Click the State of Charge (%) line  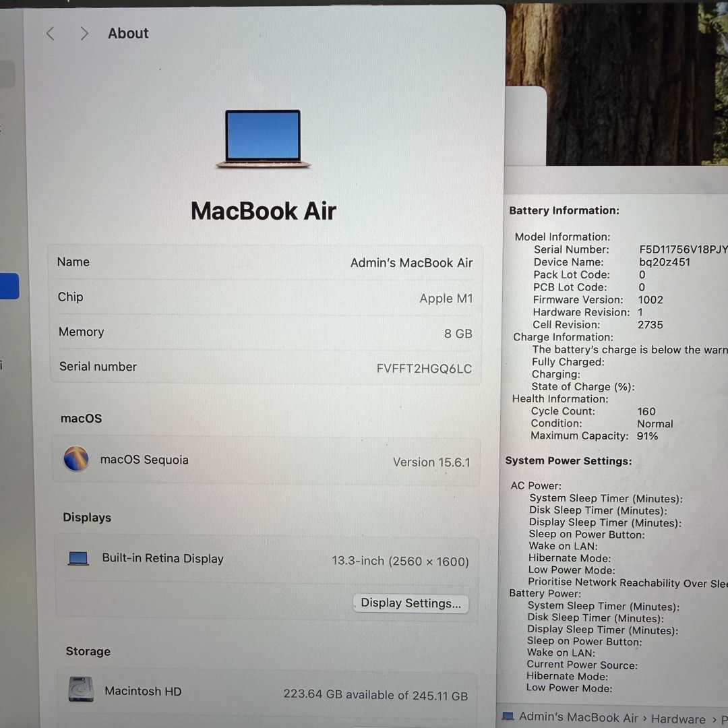(x=582, y=387)
